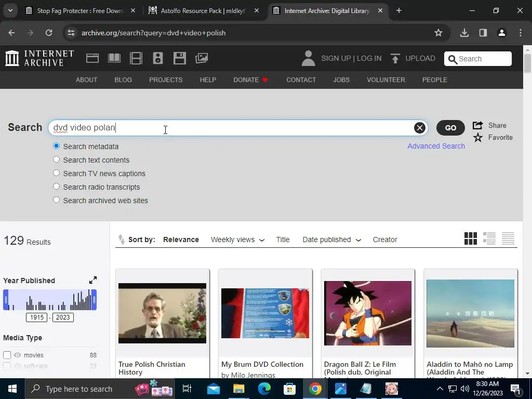Open Chrome three-dot menu

point(521,33)
